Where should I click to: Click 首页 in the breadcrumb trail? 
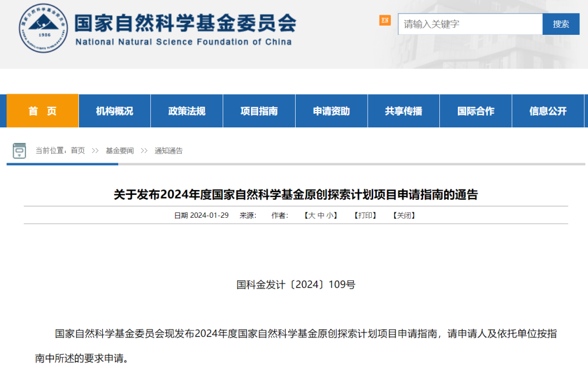78,151
